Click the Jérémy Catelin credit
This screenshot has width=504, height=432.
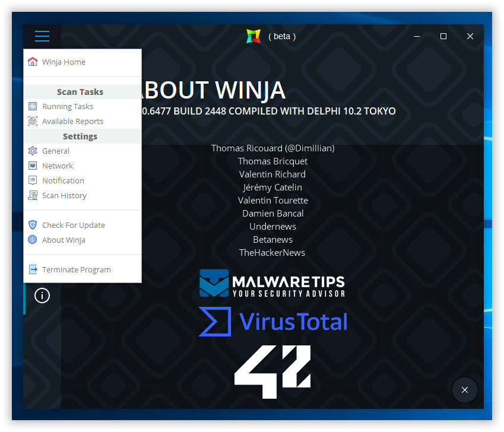pos(272,188)
